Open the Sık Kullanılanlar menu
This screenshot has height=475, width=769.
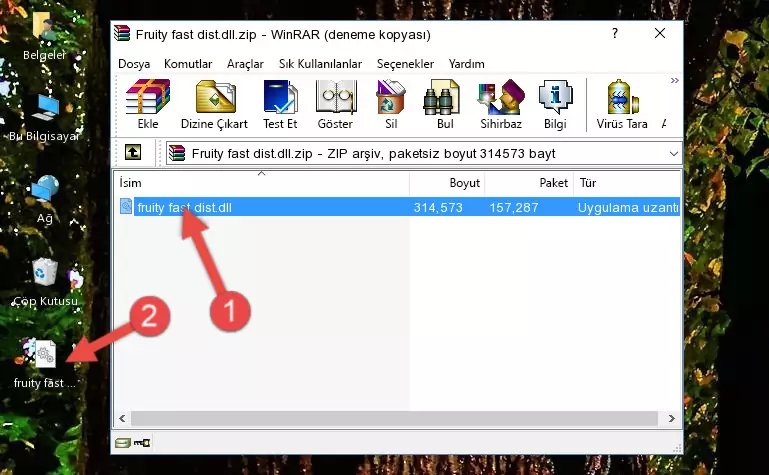point(320,64)
